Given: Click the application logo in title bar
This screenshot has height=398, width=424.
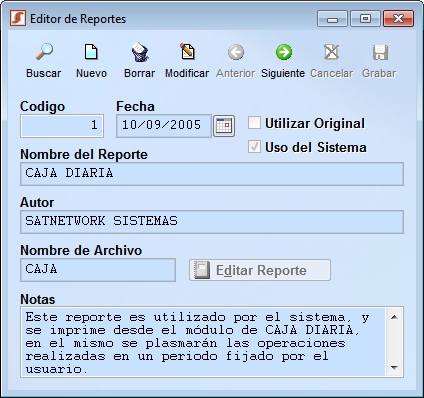Looking at the screenshot, I should click(18, 18).
